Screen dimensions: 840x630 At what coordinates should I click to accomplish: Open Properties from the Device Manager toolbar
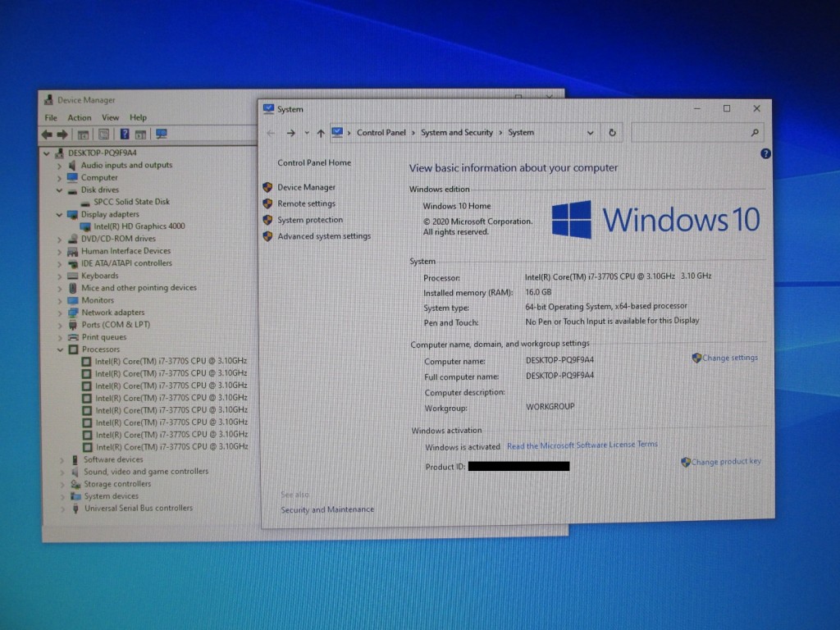point(104,135)
